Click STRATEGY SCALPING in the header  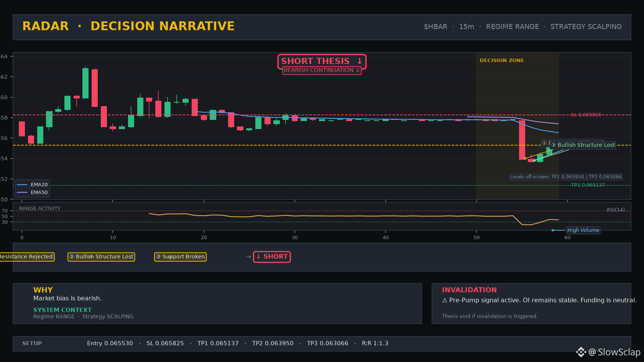coord(586,26)
